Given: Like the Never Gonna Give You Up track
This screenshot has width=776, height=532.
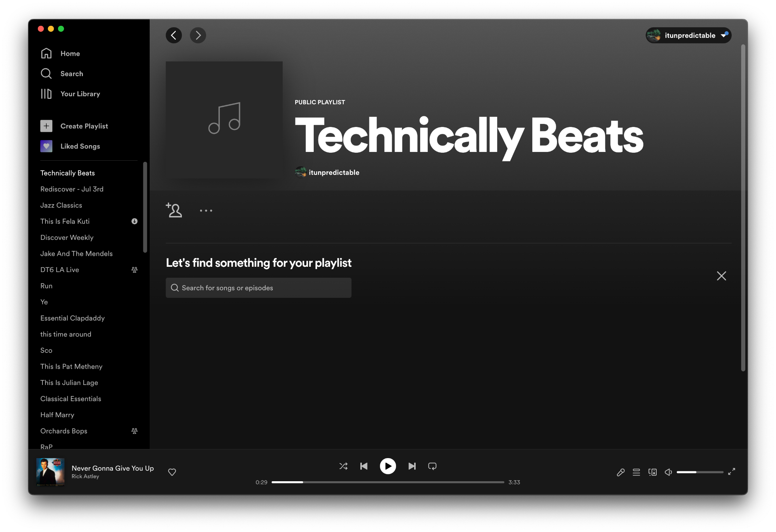Looking at the screenshot, I should point(172,472).
